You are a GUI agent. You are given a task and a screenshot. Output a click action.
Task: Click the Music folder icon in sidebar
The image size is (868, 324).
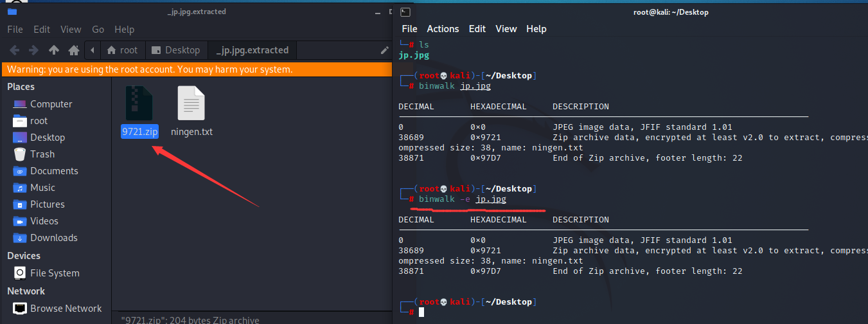(x=20, y=188)
